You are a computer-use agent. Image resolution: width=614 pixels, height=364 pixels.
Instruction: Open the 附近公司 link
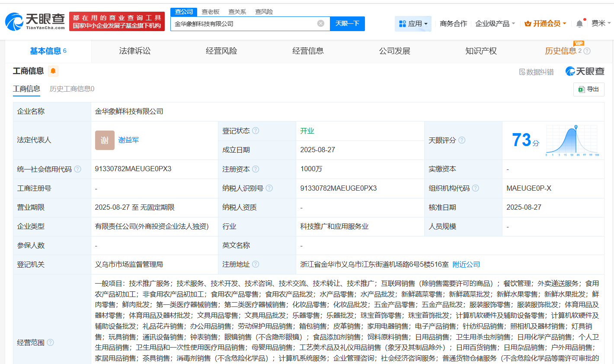(x=466, y=264)
